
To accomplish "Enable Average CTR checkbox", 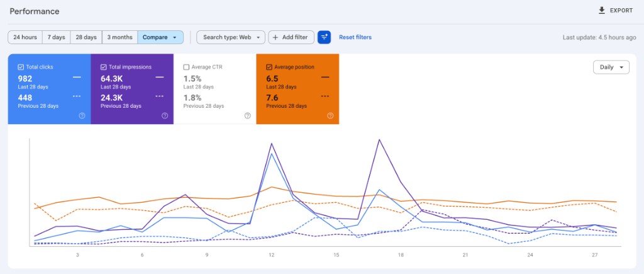I will [x=186, y=67].
